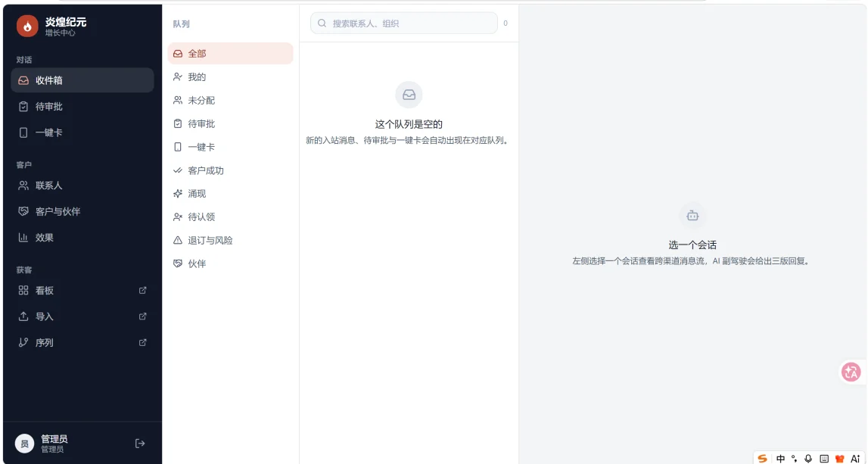Click the logout icon beside 管理员
This screenshot has width=868, height=464.
(140, 444)
